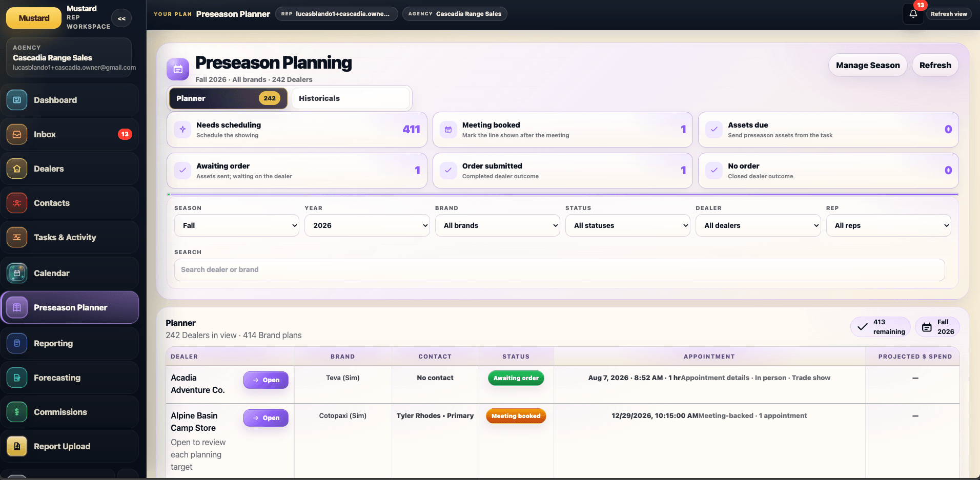Click the Contacts person icon
980x480 pixels.
tap(17, 203)
